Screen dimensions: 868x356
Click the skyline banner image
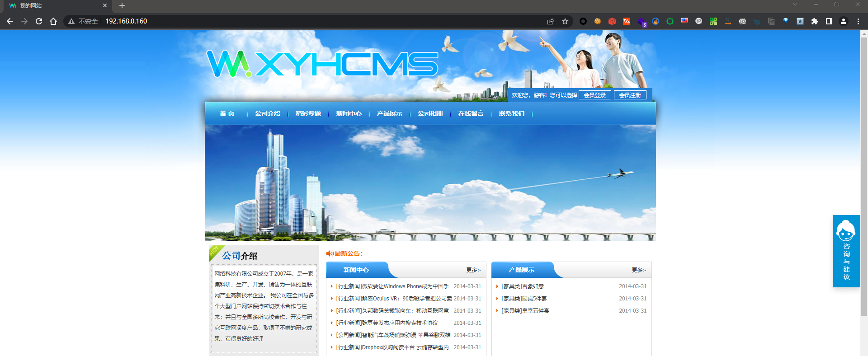430,183
